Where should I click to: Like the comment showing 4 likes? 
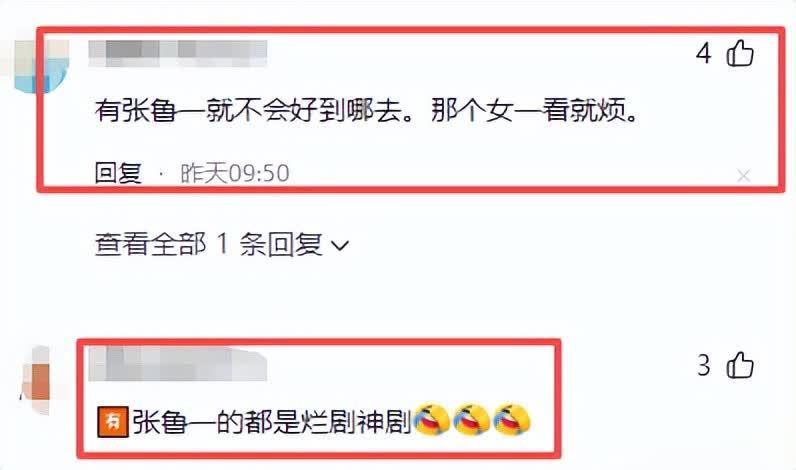740,53
